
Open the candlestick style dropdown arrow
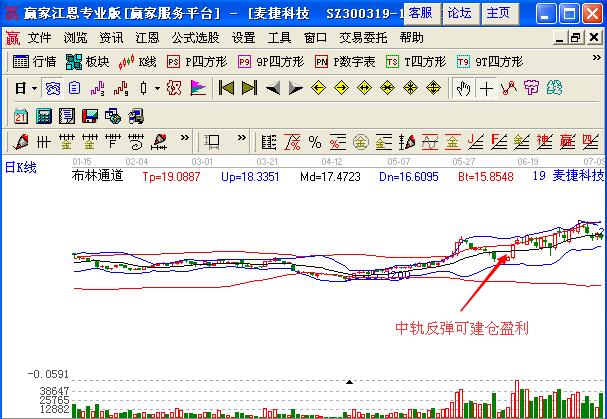(157, 88)
